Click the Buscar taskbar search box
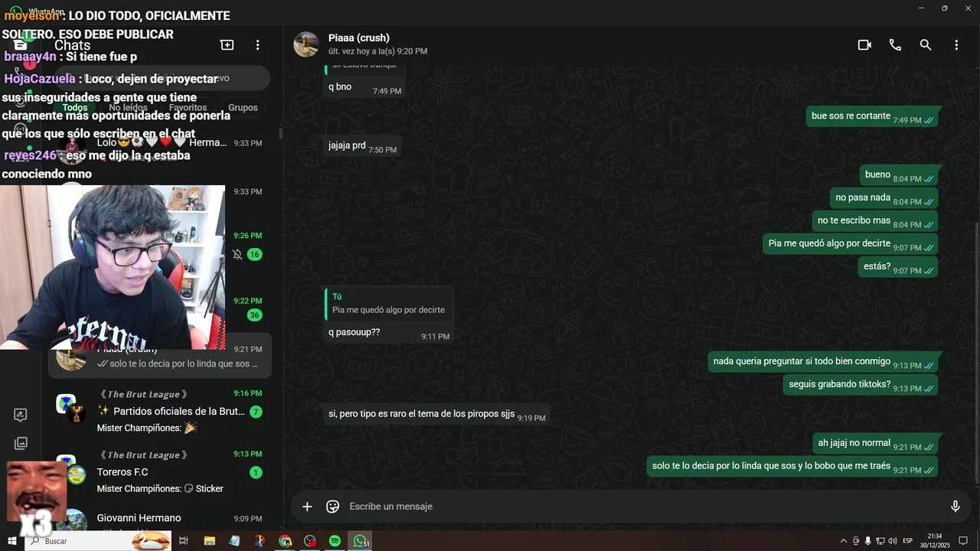980x551 pixels. [98, 541]
